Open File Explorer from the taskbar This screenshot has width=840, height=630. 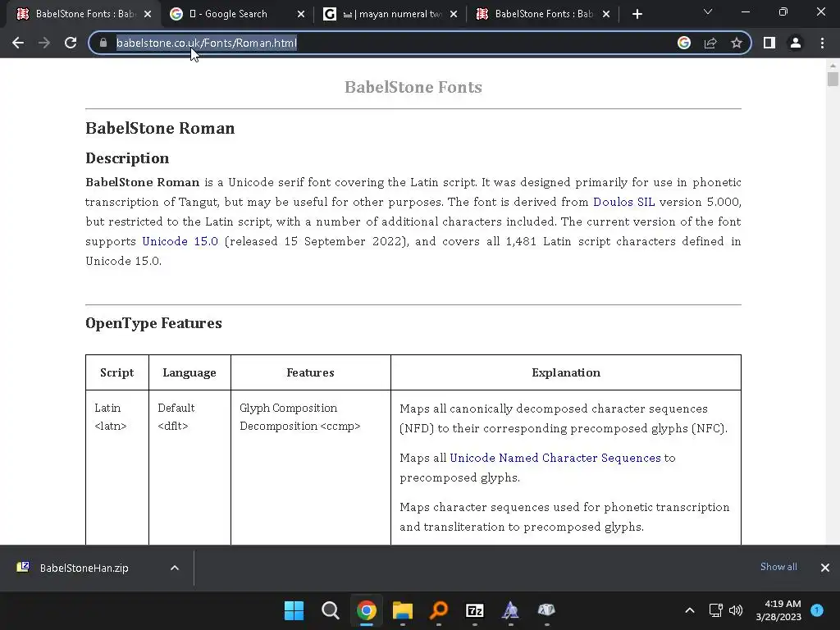(402, 610)
